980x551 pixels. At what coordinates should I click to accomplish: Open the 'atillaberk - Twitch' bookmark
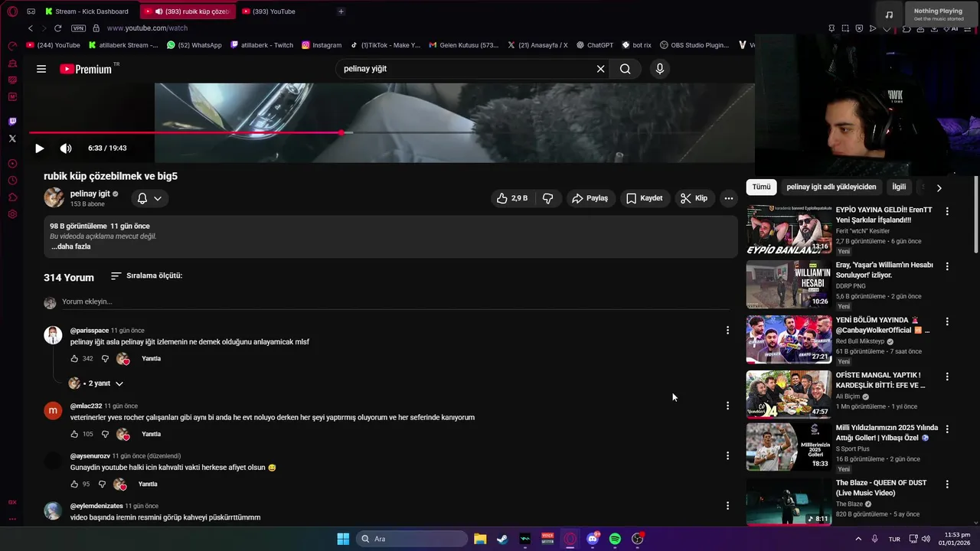[261, 45]
